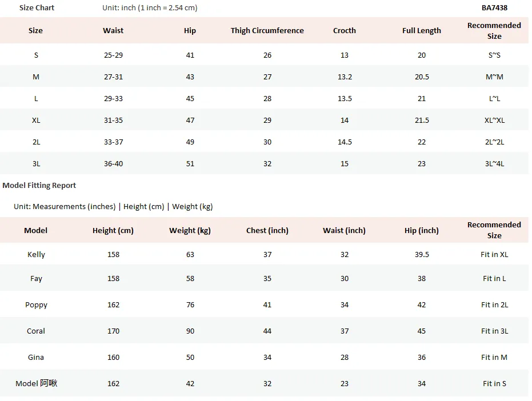The width and height of the screenshot is (532, 401).
Task: Click the Full Length column header
Action: point(421,30)
